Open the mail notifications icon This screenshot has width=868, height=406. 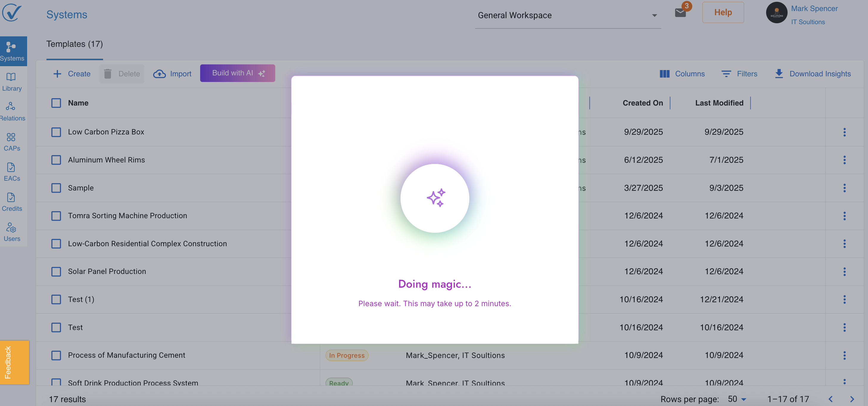(680, 13)
